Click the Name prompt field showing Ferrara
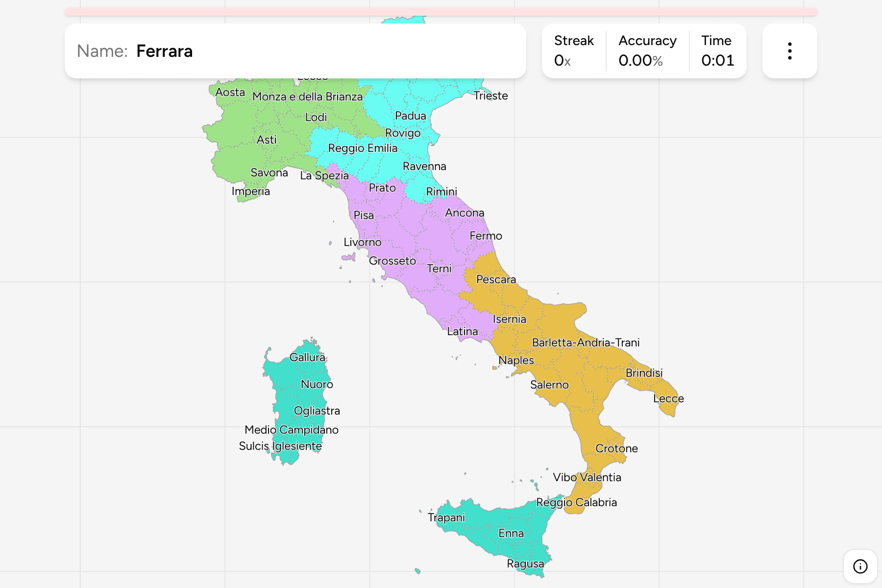Screen dimensions: 882x588 pos(295,51)
